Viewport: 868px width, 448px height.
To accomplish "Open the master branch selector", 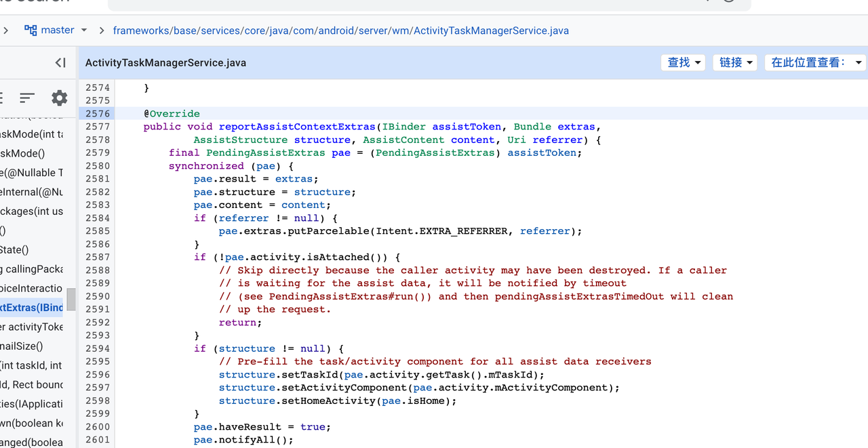I will pyautogui.click(x=57, y=30).
